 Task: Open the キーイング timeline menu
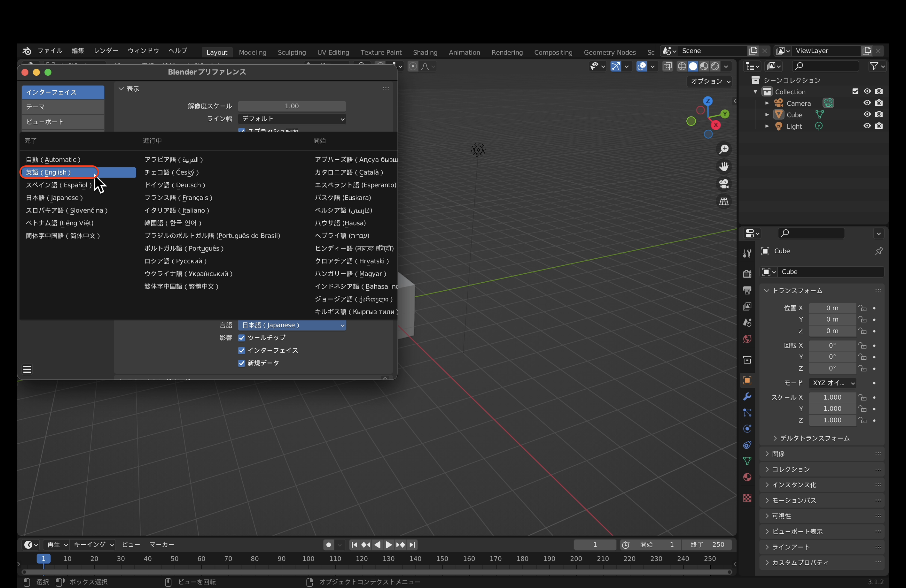coord(94,545)
